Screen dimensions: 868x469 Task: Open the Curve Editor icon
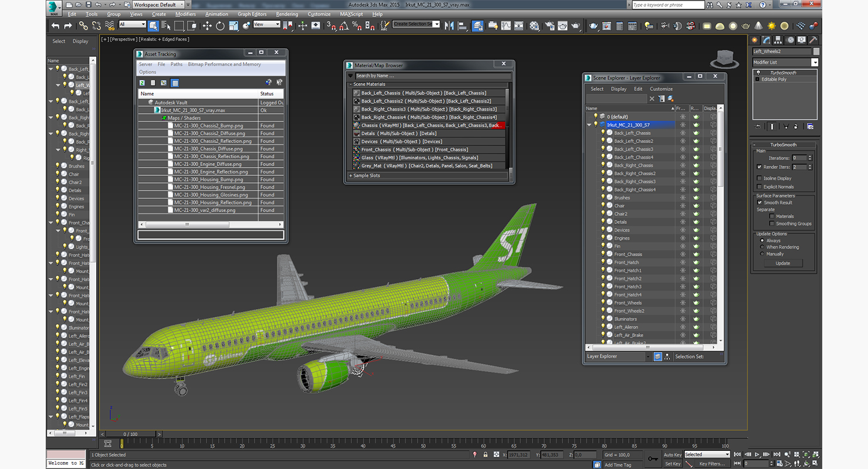pos(506,25)
